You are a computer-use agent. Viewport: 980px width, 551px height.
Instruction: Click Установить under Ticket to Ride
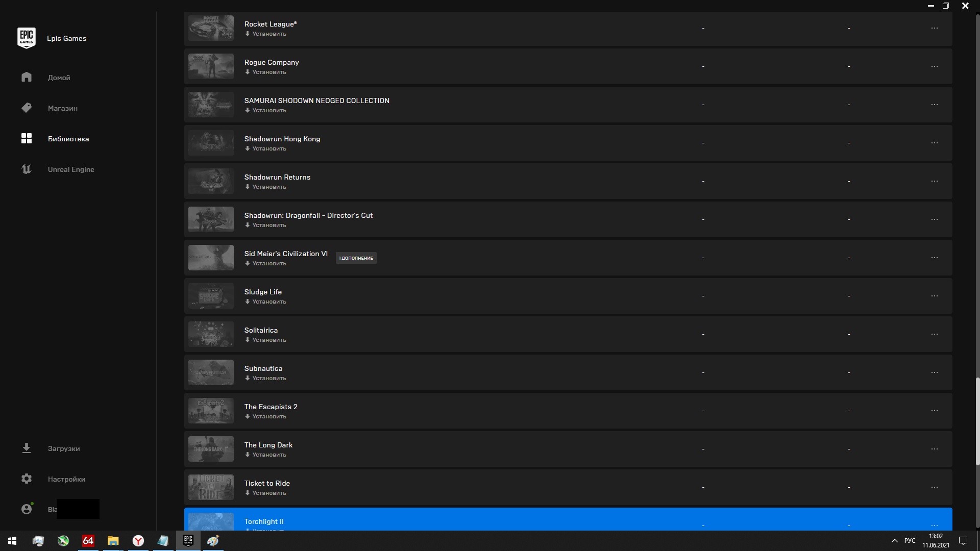265,493
